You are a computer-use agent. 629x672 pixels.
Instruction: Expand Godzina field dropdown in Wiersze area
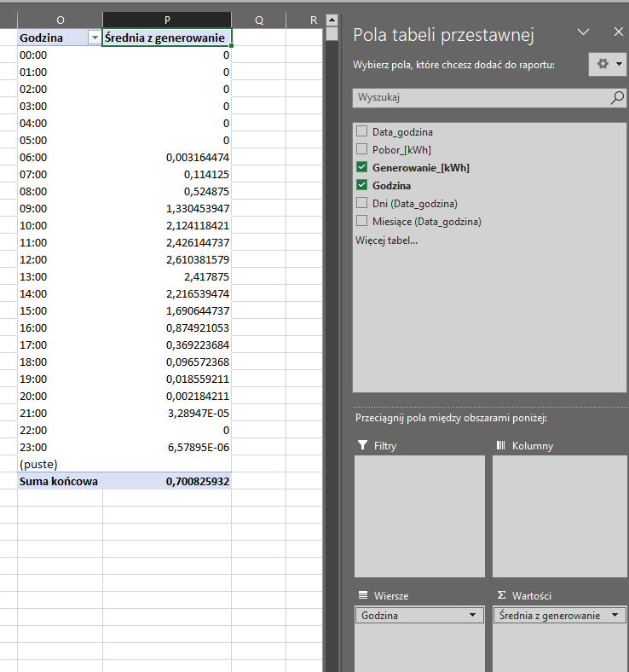click(472, 616)
